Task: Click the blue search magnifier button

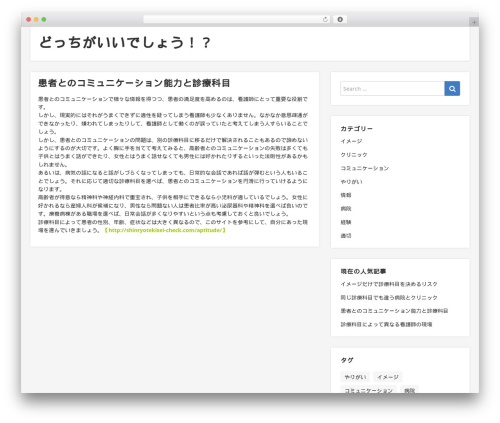Action: coord(452,89)
